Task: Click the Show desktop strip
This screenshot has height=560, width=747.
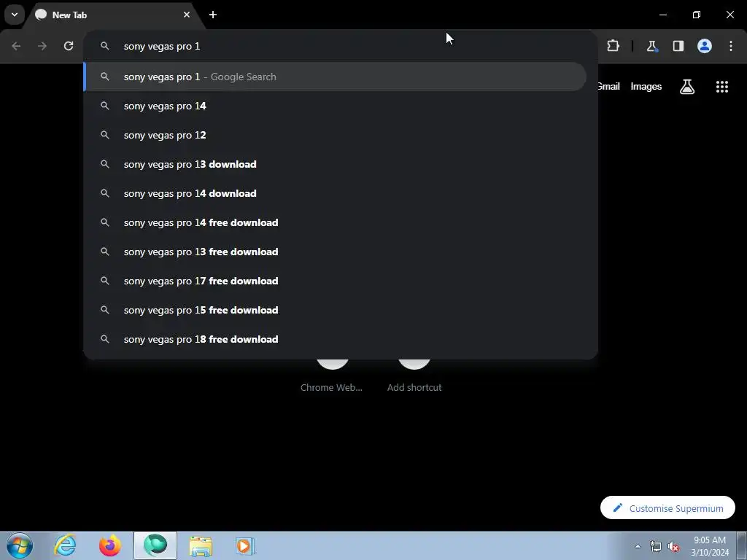Action: point(742,545)
